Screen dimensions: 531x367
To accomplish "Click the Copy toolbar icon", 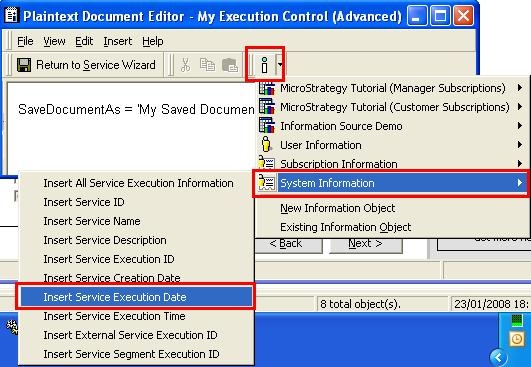I will (207, 65).
